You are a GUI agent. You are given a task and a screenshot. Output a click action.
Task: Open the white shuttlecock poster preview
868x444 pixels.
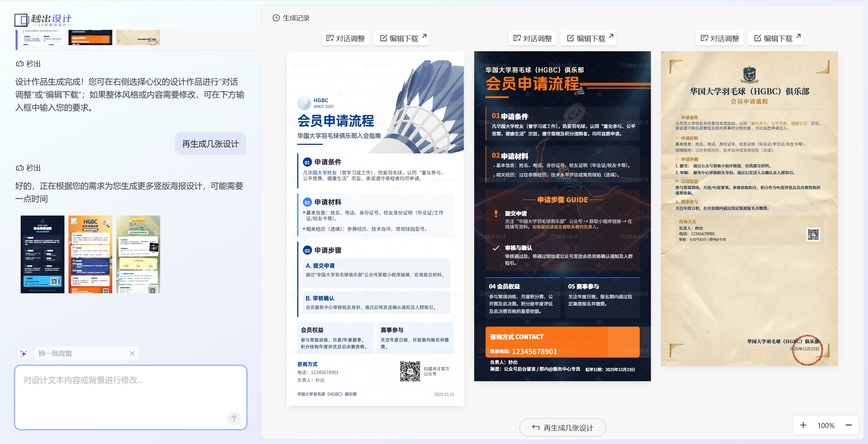(375, 228)
